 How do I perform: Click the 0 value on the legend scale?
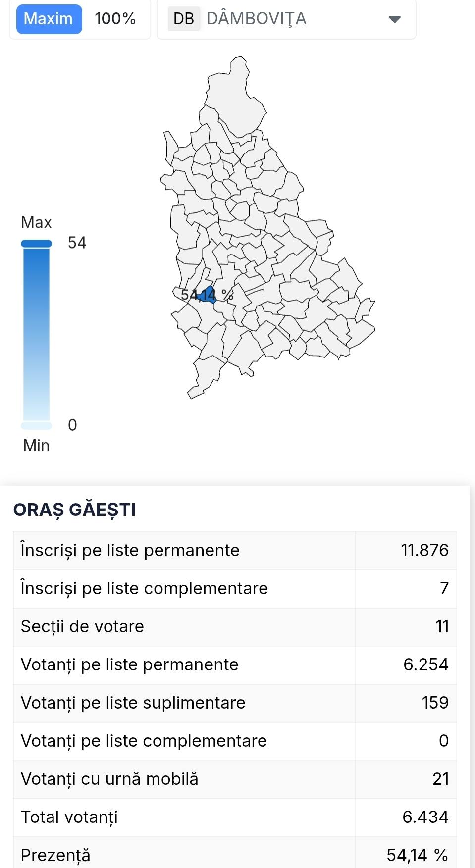click(x=72, y=424)
